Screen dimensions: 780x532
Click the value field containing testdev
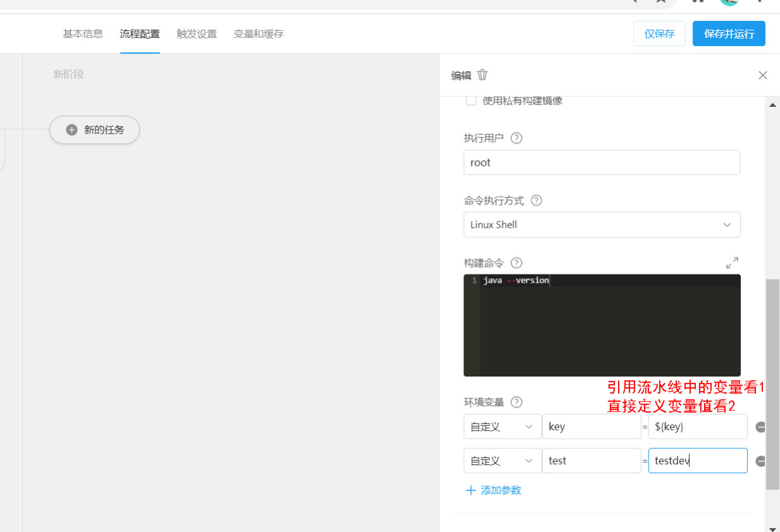pyautogui.click(x=698, y=461)
